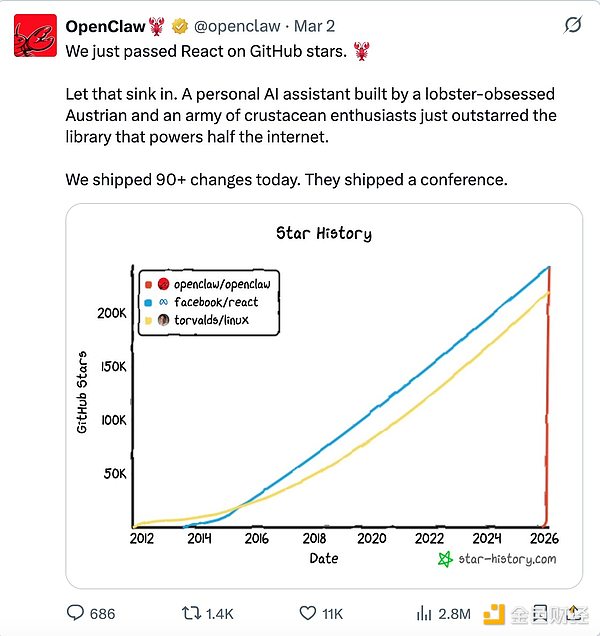Click the Grok icon at tweet top-right

coord(573,25)
